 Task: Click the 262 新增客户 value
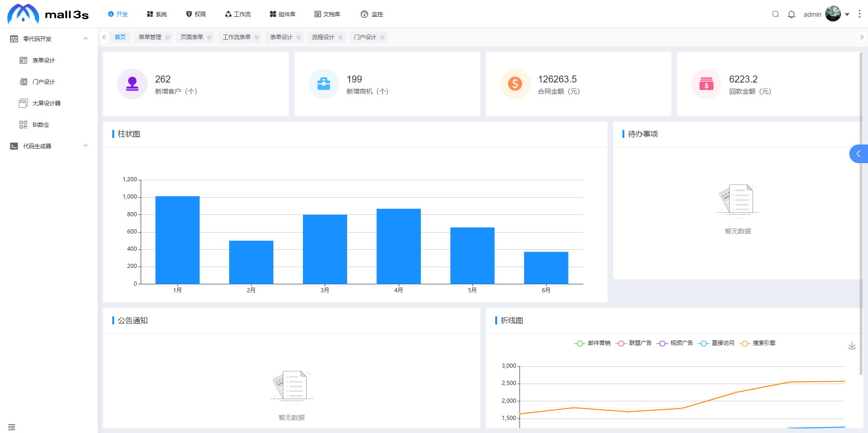click(163, 79)
